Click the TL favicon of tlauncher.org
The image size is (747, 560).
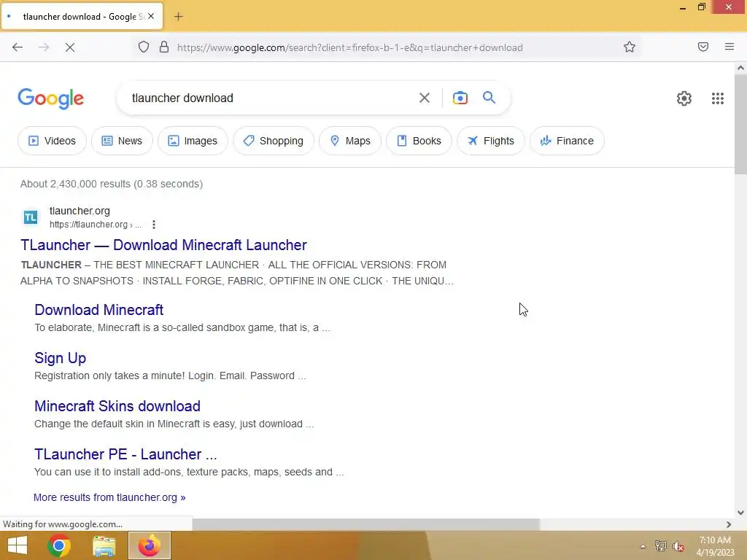click(x=31, y=217)
